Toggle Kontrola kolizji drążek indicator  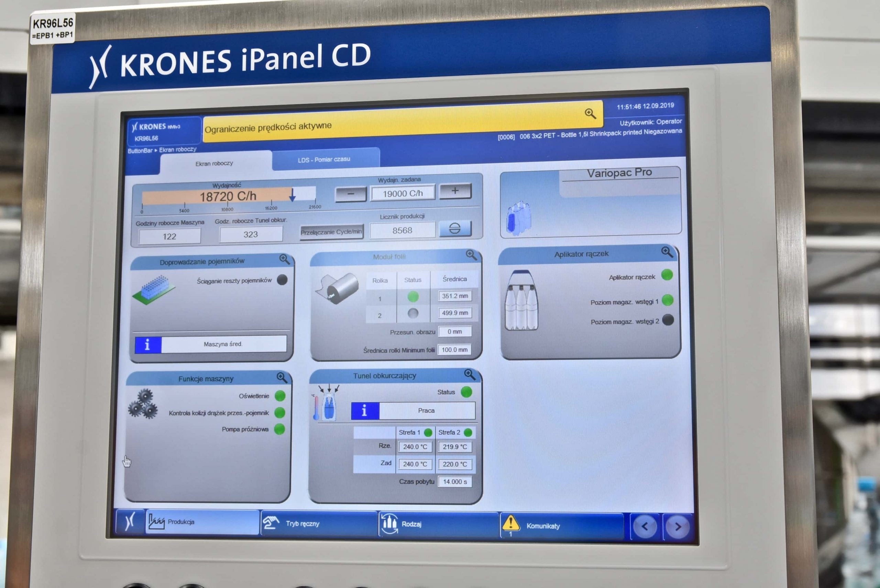point(279,412)
